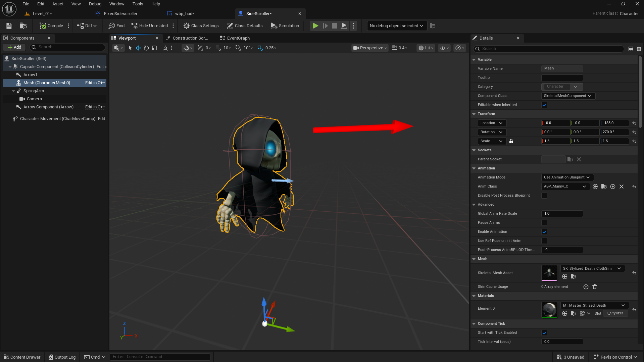Toggle the Scale lock ratio icon
The height and width of the screenshot is (362, 644).
[x=511, y=141]
